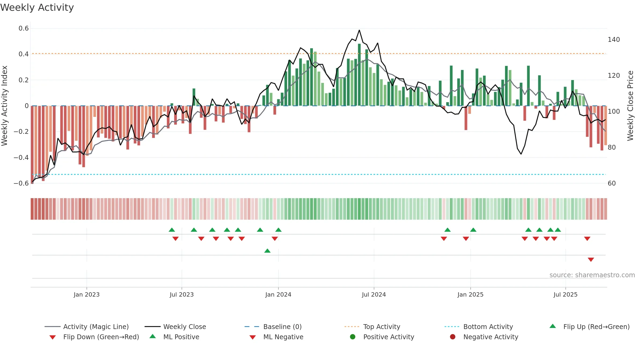The height and width of the screenshot is (362, 644).
Task: Toggle Weekly Close legend entry
Action: coord(175,327)
